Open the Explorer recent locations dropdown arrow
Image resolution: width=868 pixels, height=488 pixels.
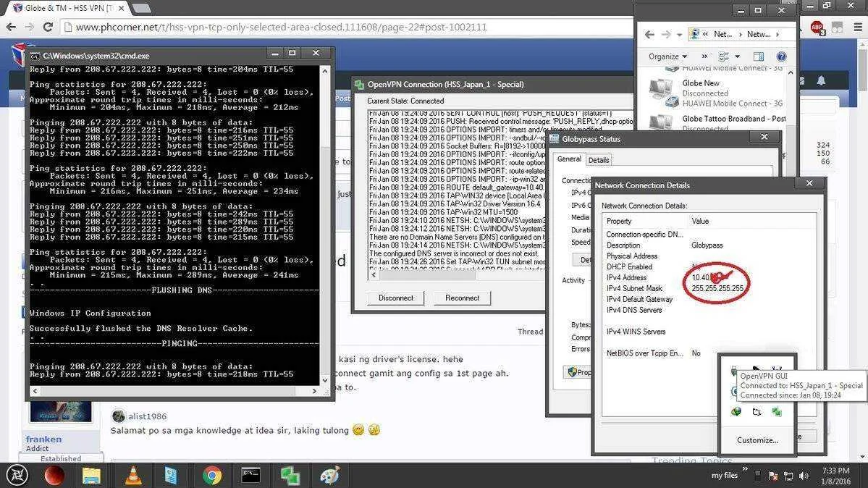(x=679, y=35)
